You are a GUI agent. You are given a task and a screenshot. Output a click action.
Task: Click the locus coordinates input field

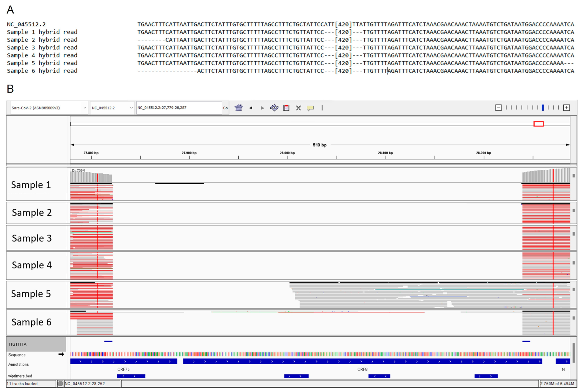pyautogui.click(x=179, y=108)
